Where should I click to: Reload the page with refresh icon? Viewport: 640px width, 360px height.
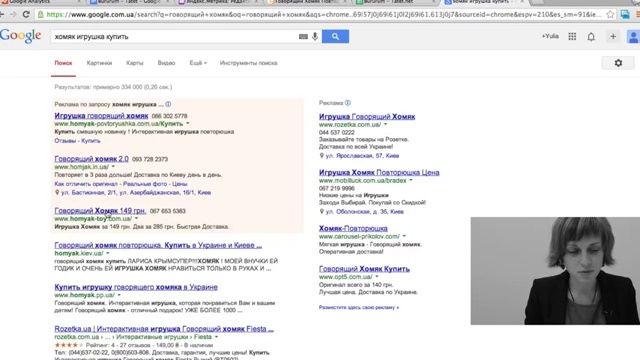[x=26, y=14]
